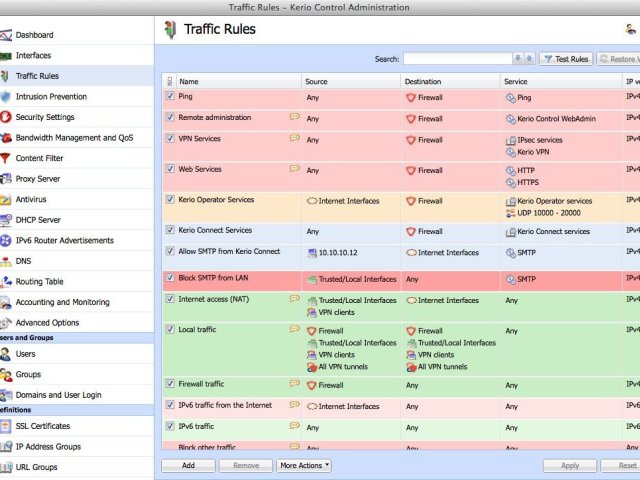Click into the Search input field

[458, 58]
